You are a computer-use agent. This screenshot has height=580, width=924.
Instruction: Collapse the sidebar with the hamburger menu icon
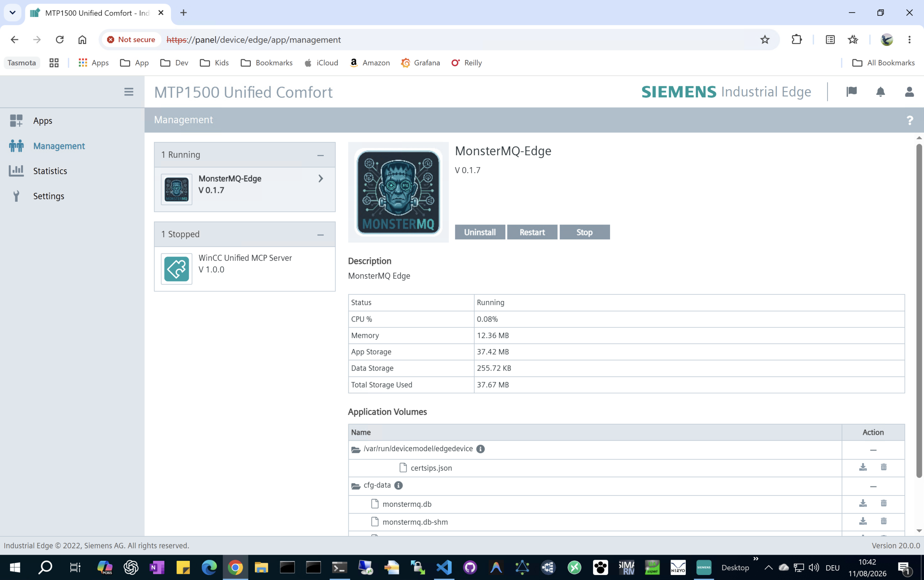point(128,92)
